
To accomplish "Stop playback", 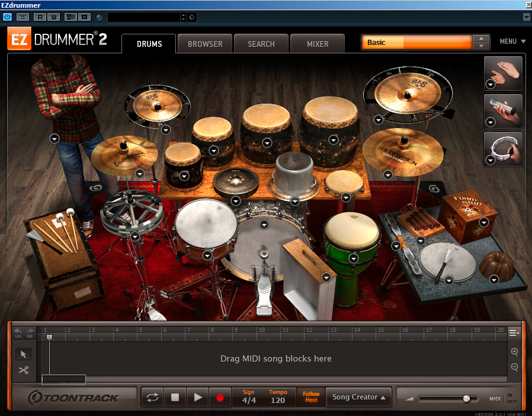I will 175,397.
